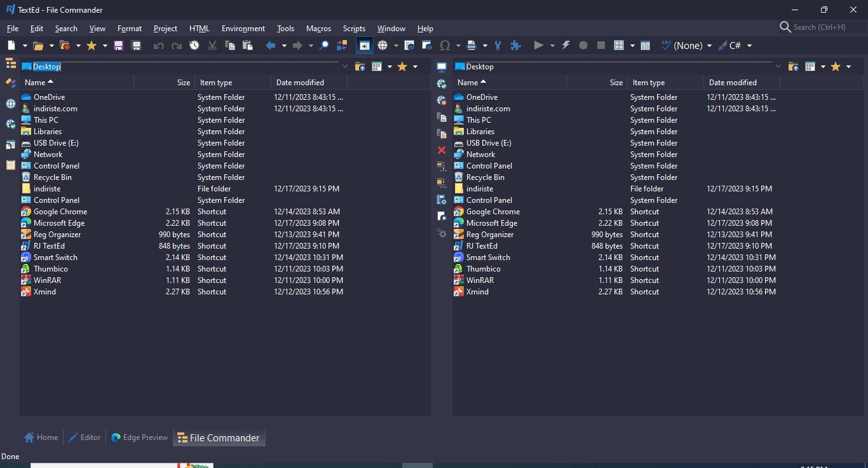Click the Omega special characters icon
This screenshot has height=468, width=868.
pyautogui.click(x=445, y=46)
